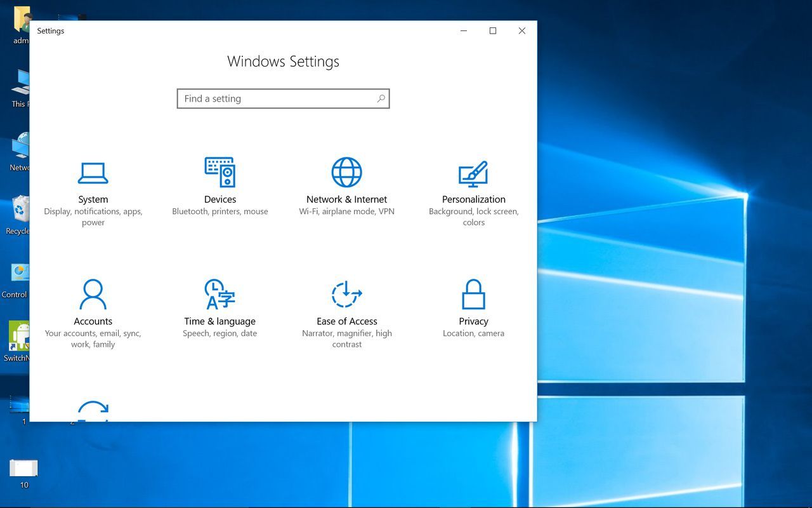Open the System settings laptop icon
This screenshot has height=508, width=812.
tap(93, 173)
